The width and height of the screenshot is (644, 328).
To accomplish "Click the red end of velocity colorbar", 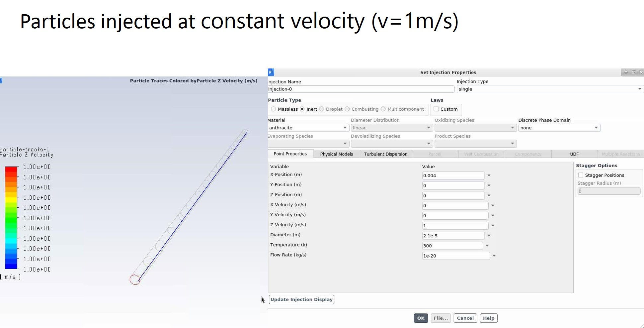I will 11,169.
